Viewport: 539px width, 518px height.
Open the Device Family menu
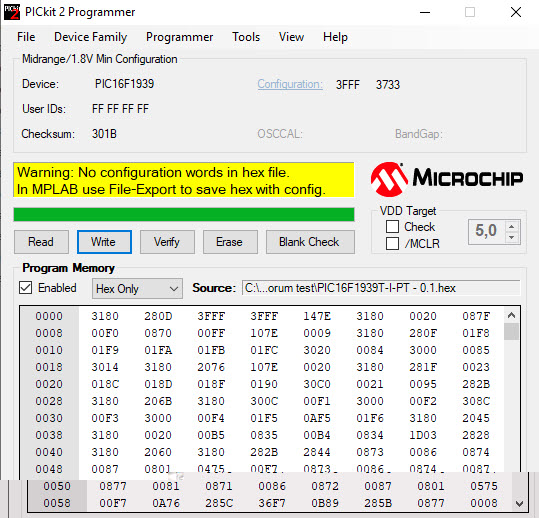tap(90, 37)
